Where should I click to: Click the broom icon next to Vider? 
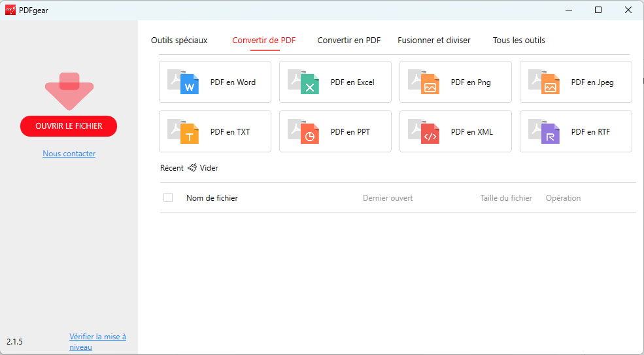pos(192,167)
